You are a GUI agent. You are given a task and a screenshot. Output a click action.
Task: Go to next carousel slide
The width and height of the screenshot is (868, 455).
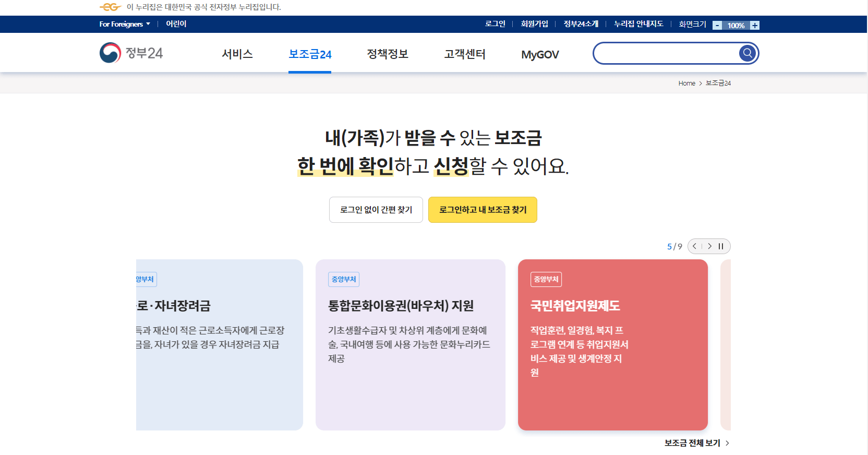709,246
